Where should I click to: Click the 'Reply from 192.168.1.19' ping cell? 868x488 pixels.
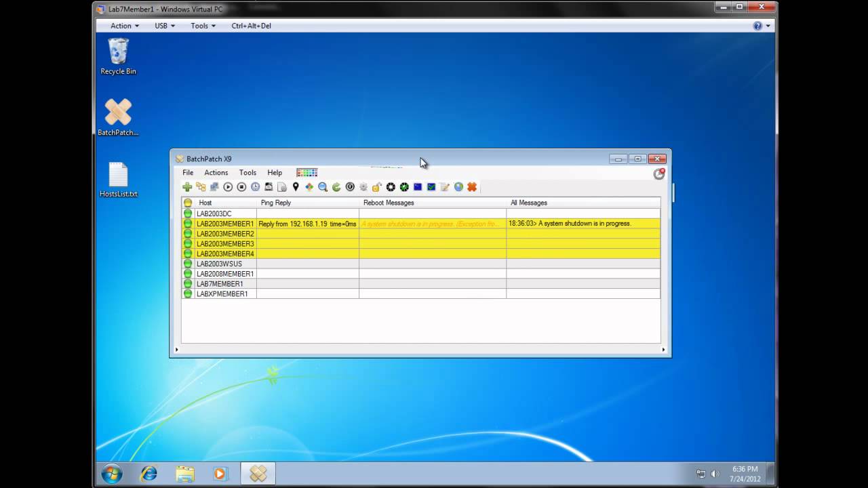tap(308, 224)
